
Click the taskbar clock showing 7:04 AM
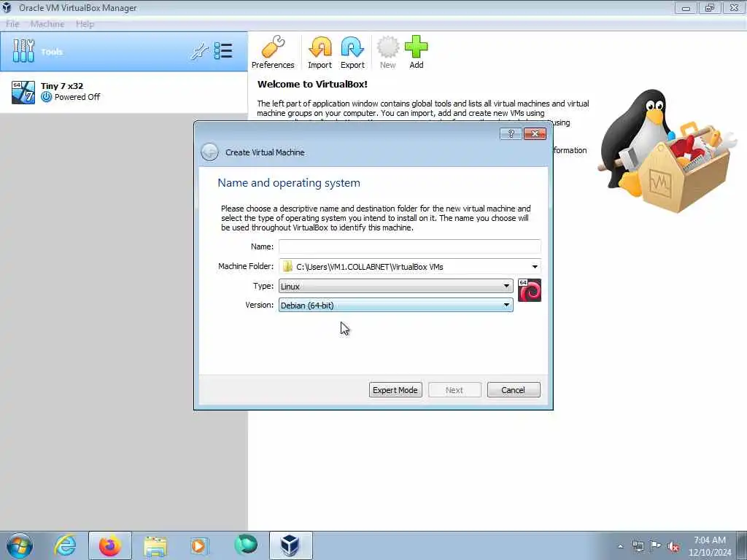(x=709, y=545)
